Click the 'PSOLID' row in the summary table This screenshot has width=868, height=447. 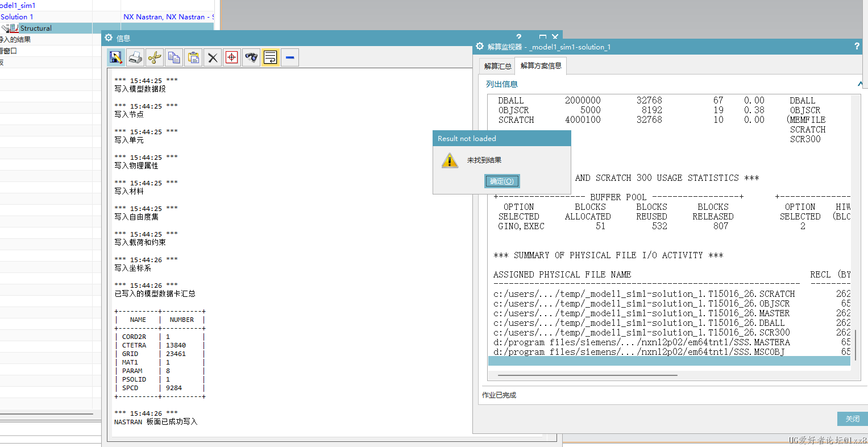(159, 379)
